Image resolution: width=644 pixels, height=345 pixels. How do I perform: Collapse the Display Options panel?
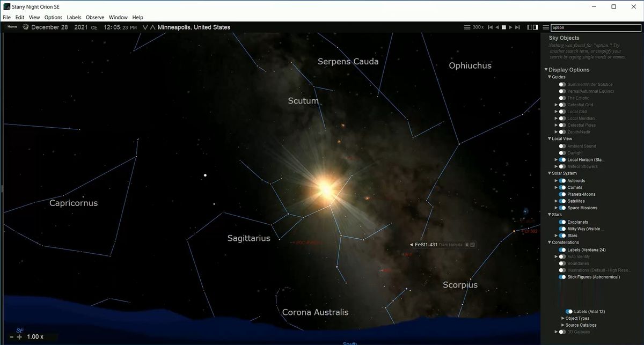coord(546,70)
